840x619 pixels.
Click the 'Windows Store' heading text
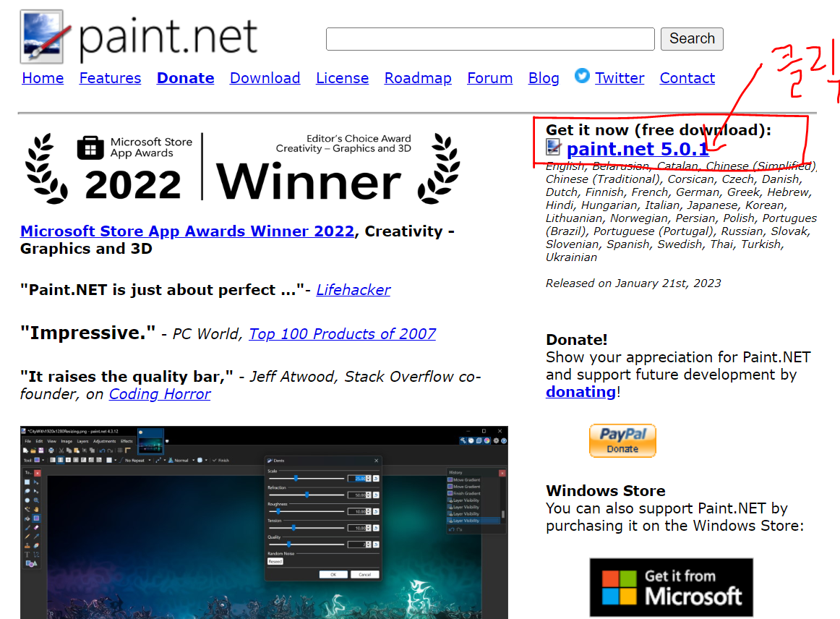coord(605,491)
